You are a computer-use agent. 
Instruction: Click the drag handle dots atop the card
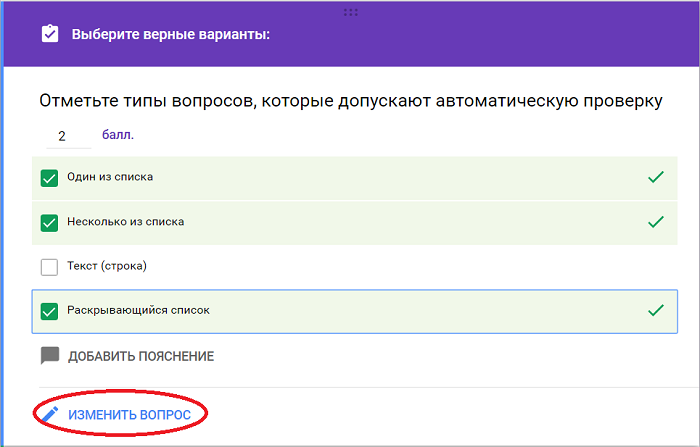pyautogui.click(x=350, y=13)
